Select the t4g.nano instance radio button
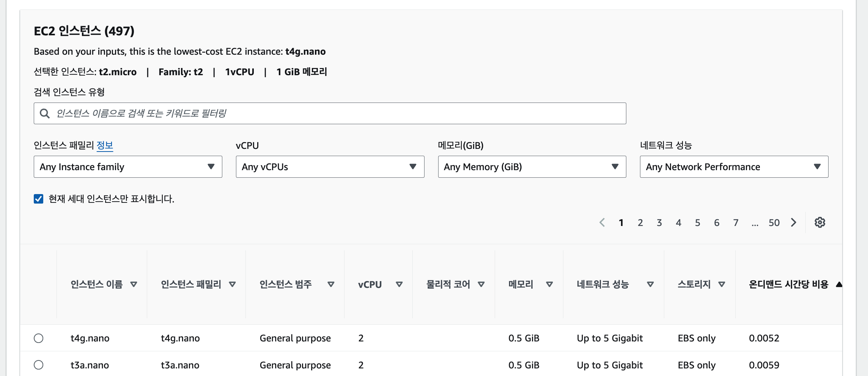868x376 pixels. click(x=39, y=338)
